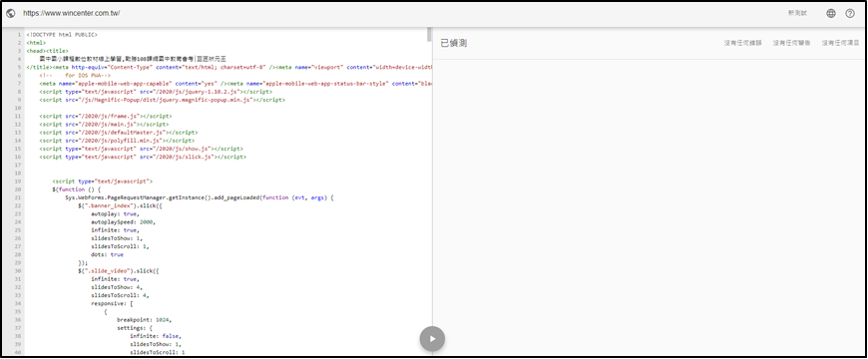Click the slick.js script tag line
This screenshot has width=868, height=359.
coord(143,157)
